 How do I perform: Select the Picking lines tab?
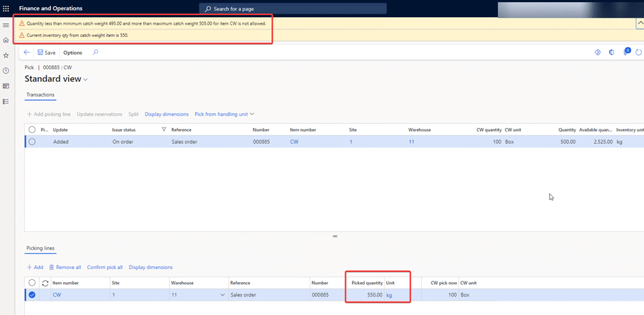(x=40, y=249)
